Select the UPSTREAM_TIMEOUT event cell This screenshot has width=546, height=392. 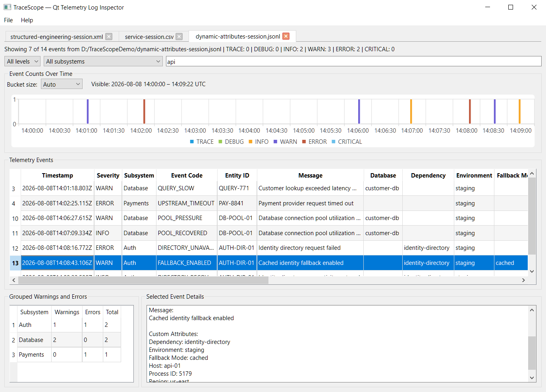coord(187,203)
